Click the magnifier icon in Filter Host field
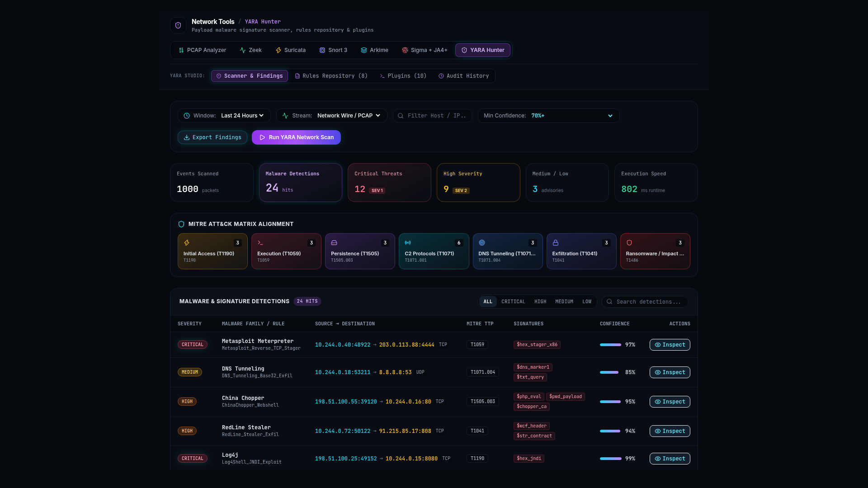The width and height of the screenshot is (868, 488). [x=401, y=116]
